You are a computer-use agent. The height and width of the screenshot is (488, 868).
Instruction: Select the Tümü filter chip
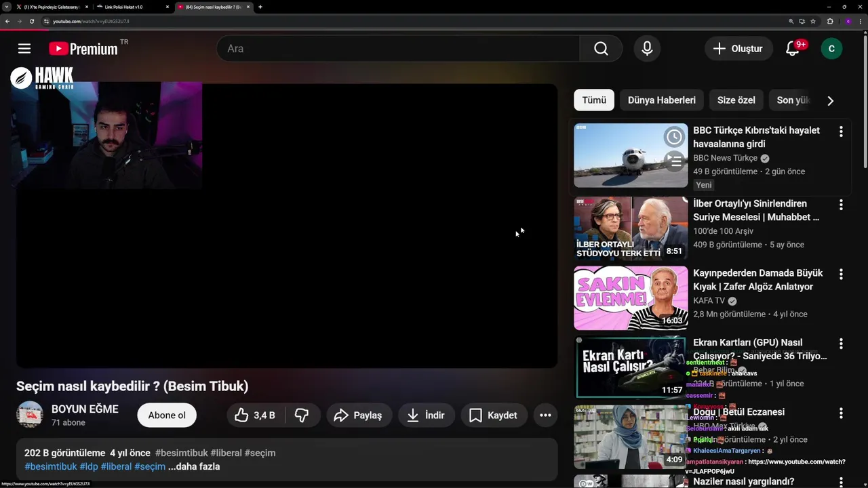coord(594,100)
